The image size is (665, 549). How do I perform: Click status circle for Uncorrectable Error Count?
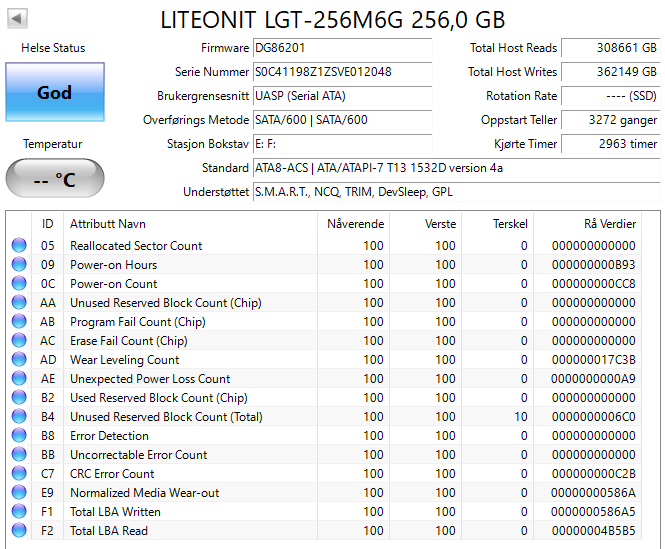(x=19, y=454)
